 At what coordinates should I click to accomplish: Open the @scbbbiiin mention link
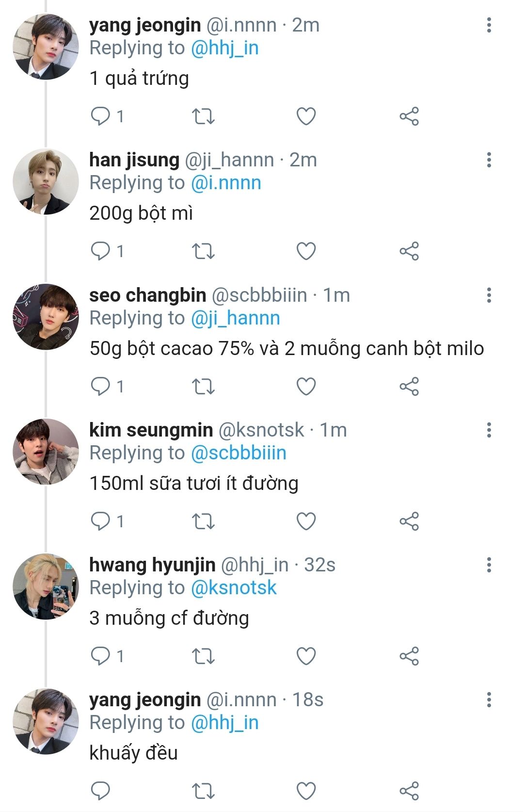point(238,453)
